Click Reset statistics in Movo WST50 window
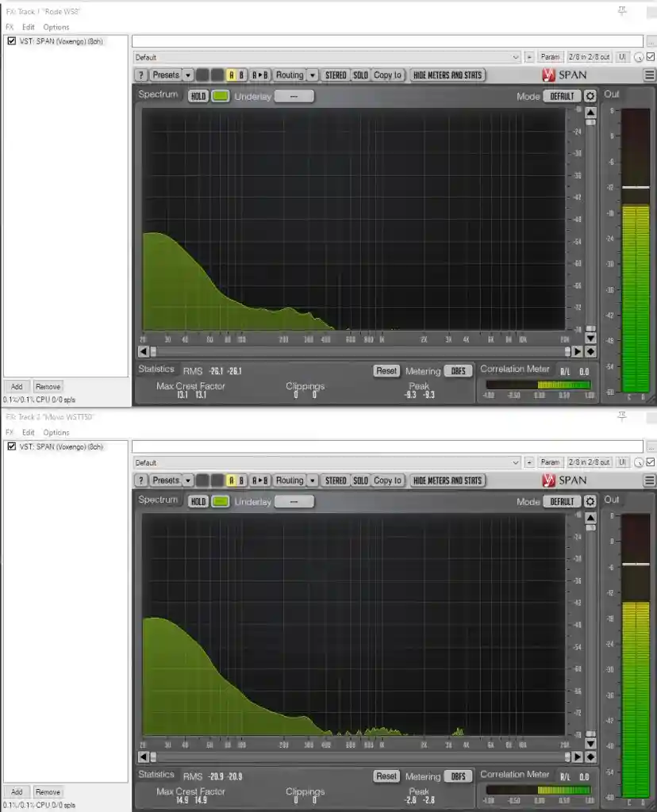The image size is (657, 812). (x=386, y=776)
